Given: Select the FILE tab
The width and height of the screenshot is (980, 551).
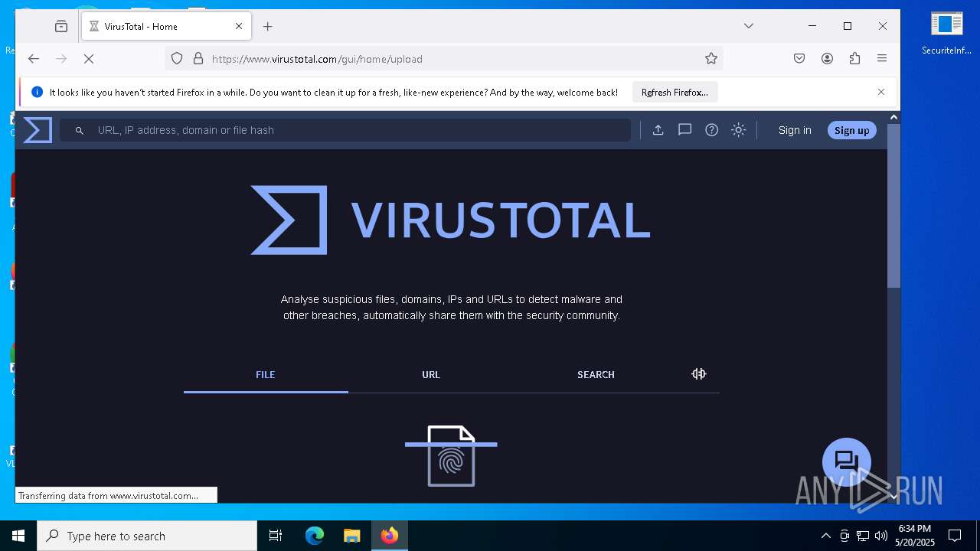Looking at the screenshot, I should [x=266, y=374].
